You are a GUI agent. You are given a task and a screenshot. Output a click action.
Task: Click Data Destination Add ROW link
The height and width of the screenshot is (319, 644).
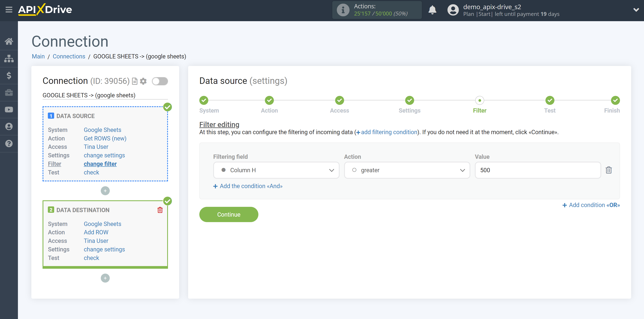(x=96, y=232)
